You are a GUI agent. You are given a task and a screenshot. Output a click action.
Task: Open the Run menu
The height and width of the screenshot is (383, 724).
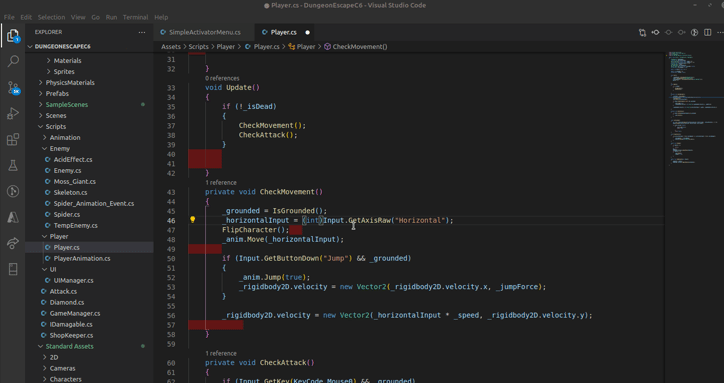click(111, 17)
